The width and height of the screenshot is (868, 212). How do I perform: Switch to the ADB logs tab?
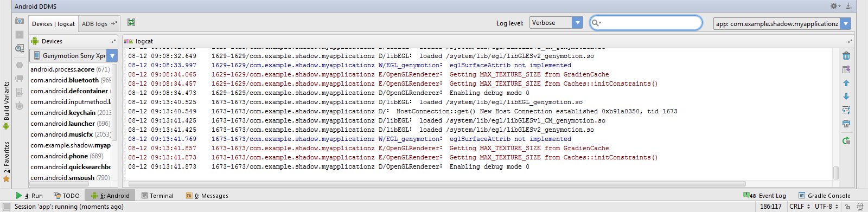coord(99,24)
